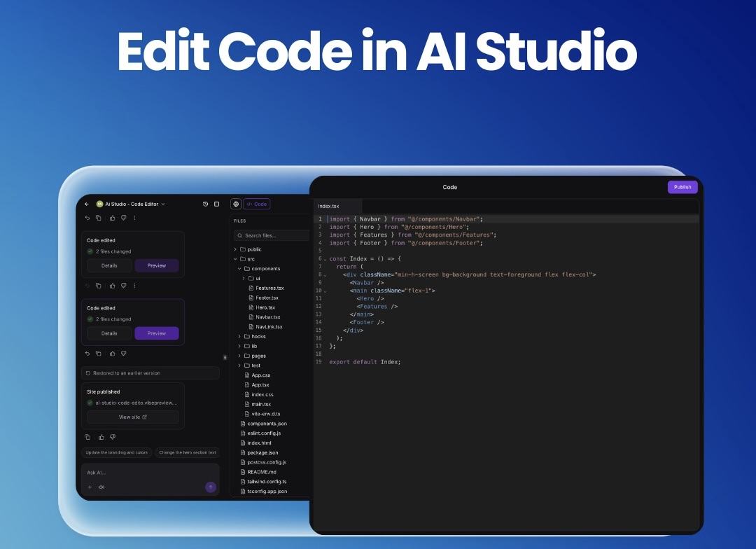Select the globe preview icon

coord(237,204)
